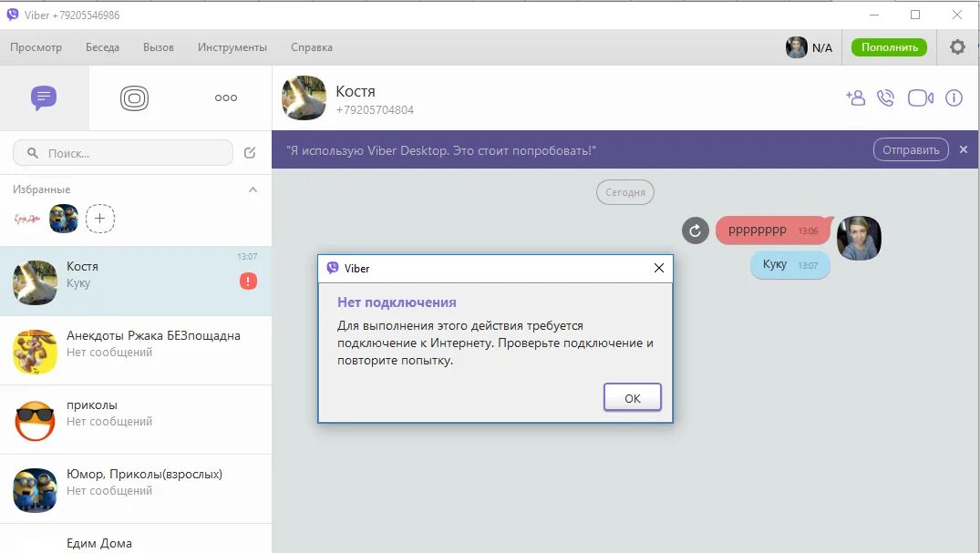980x553 pixels.
Task: Open the Беседа menu
Action: (102, 47)
